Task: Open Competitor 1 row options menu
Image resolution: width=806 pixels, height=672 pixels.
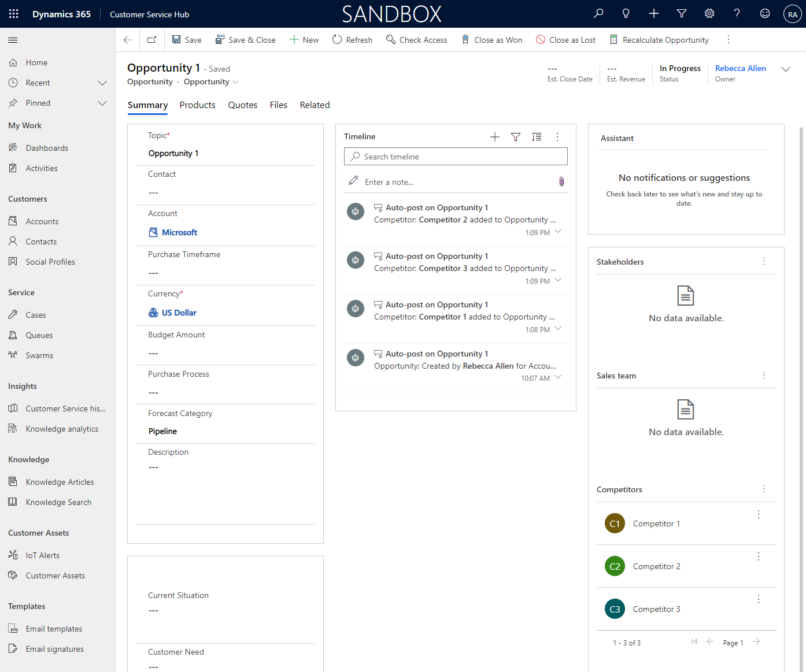Action: (759, 514)
